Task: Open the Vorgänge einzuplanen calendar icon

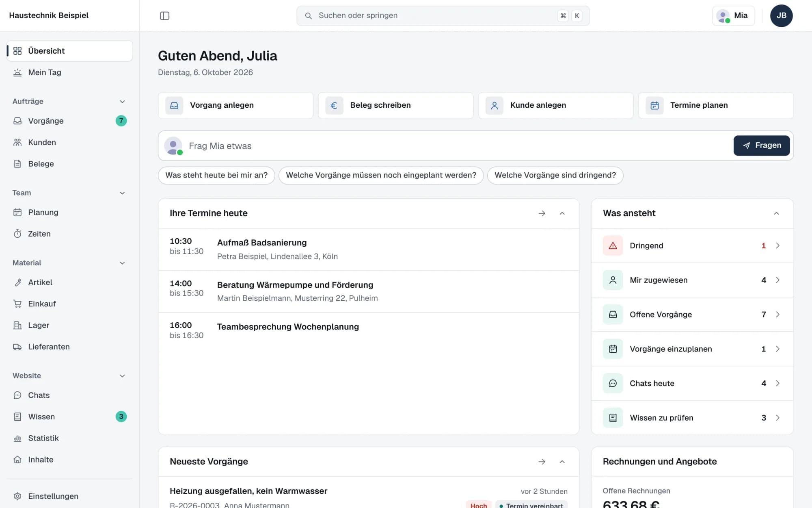Action: point(613,349)
